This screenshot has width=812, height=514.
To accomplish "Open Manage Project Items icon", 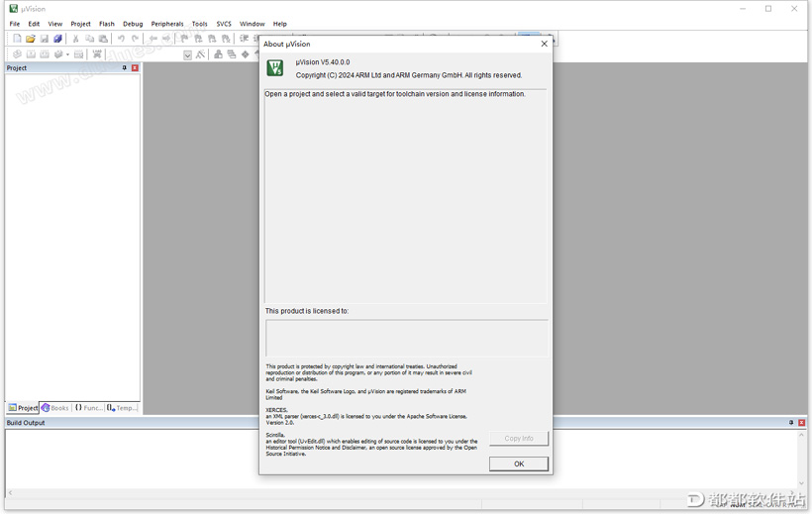I will (x=219, y=53).
